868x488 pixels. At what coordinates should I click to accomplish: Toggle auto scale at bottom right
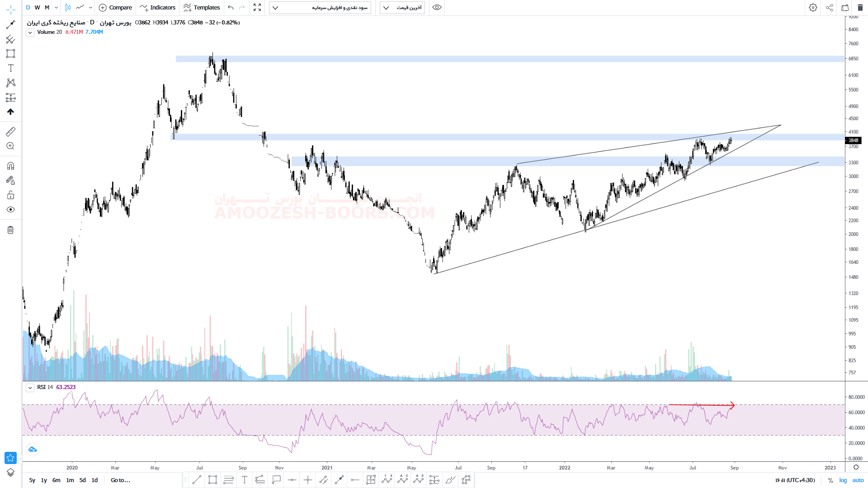[x=858, y=480]
